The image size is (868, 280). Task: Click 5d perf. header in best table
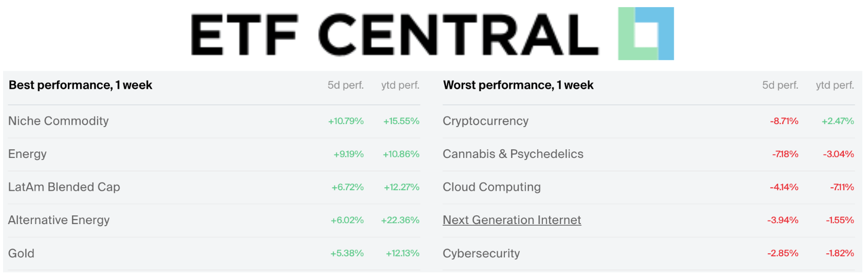(x=346, y=85)
